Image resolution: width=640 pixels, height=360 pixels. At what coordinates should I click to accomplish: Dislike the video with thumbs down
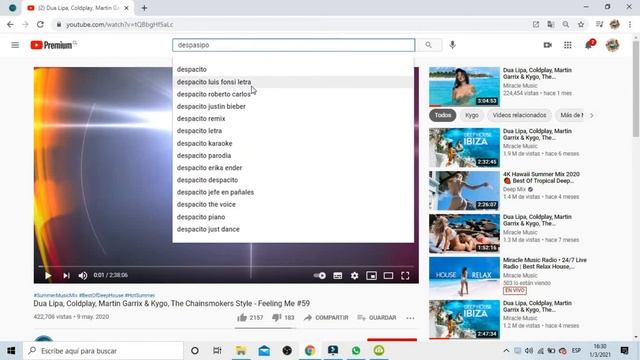click(x=283, y=318)
